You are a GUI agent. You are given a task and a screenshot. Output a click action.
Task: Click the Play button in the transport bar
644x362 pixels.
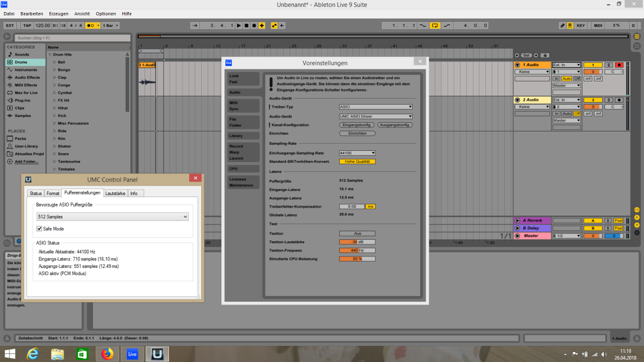pyautogui.click(x=239, y=25)
